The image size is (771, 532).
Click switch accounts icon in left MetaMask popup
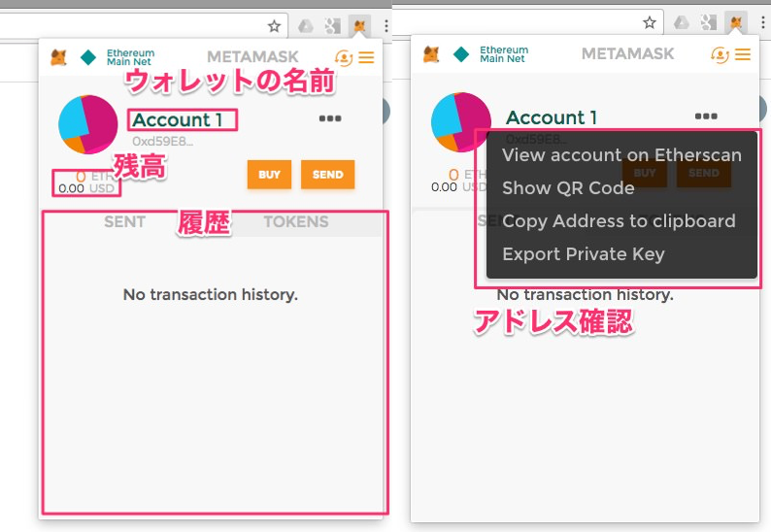pos(344,57)
